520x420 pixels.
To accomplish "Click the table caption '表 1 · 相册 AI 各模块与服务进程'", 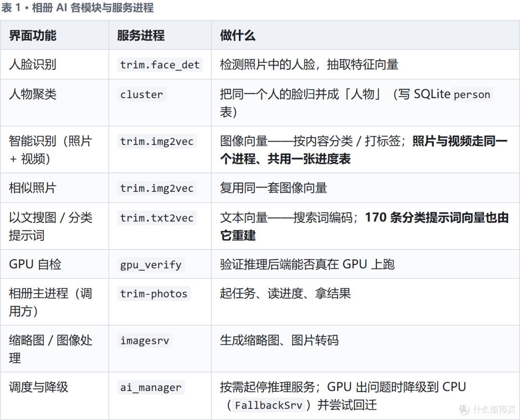I will click(78, 8).
